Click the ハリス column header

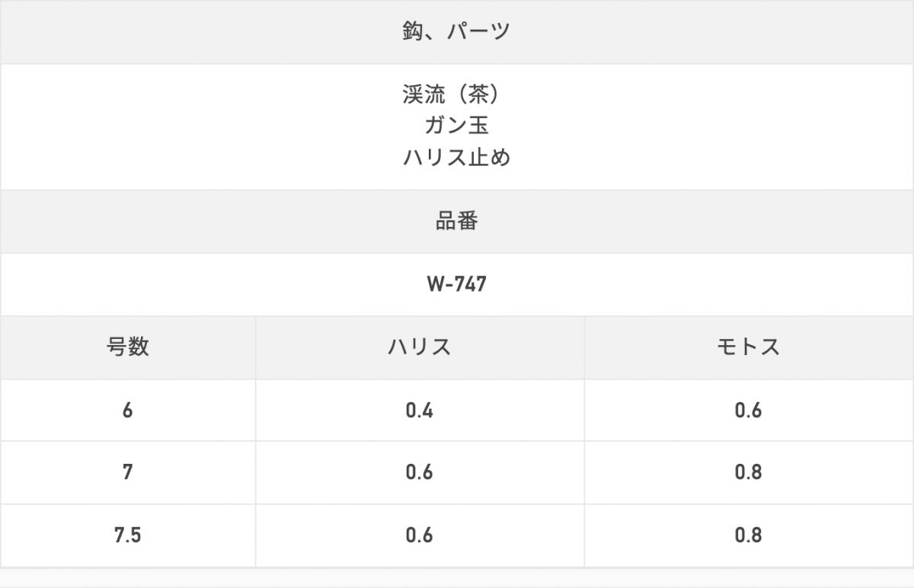(x=419, y=347)
